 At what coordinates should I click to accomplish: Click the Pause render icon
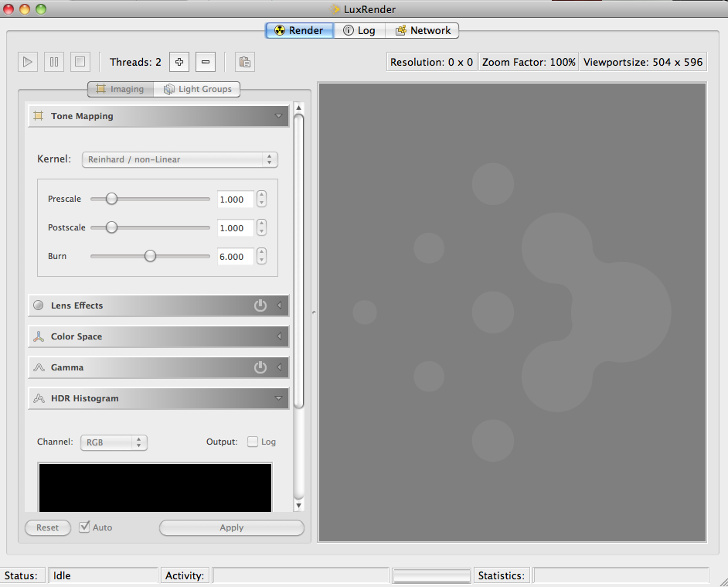[53, 62]
